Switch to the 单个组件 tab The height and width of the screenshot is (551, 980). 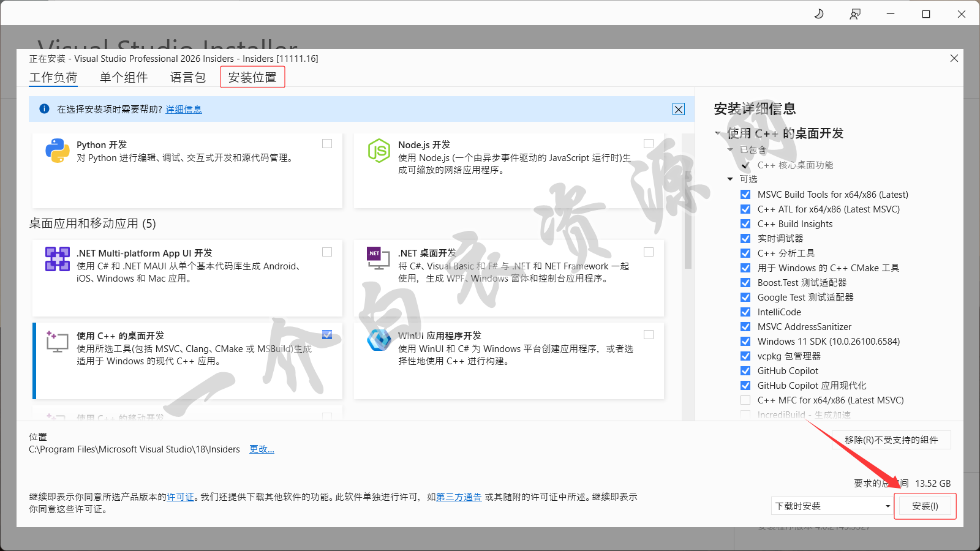point(124,77)
